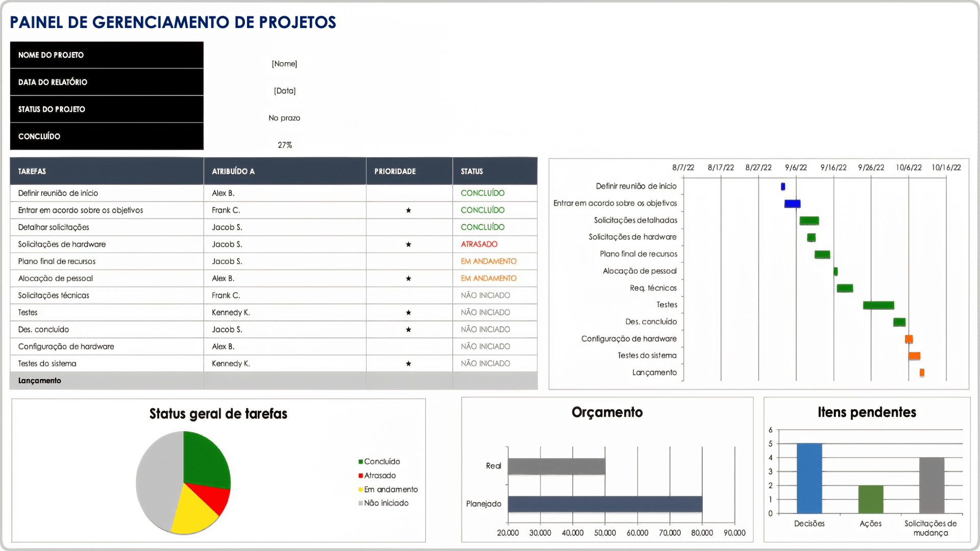980x551 pixels.
Task: Select the Real budget bar
Action: click(556, 467)
